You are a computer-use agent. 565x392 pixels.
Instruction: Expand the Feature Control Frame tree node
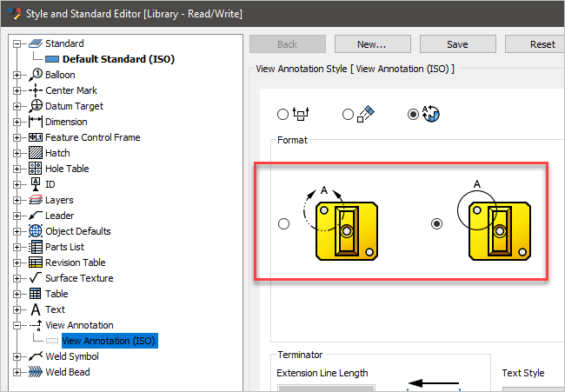click(x=17, y=137)
